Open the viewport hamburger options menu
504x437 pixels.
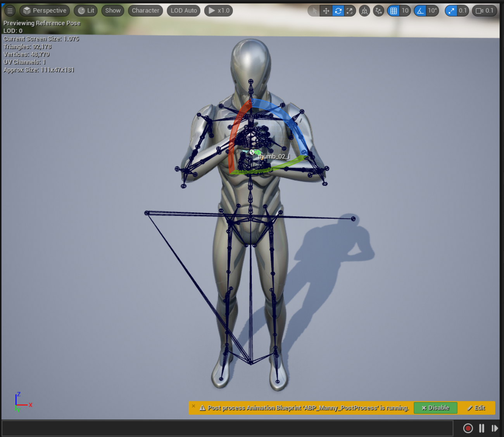[10, 11]
